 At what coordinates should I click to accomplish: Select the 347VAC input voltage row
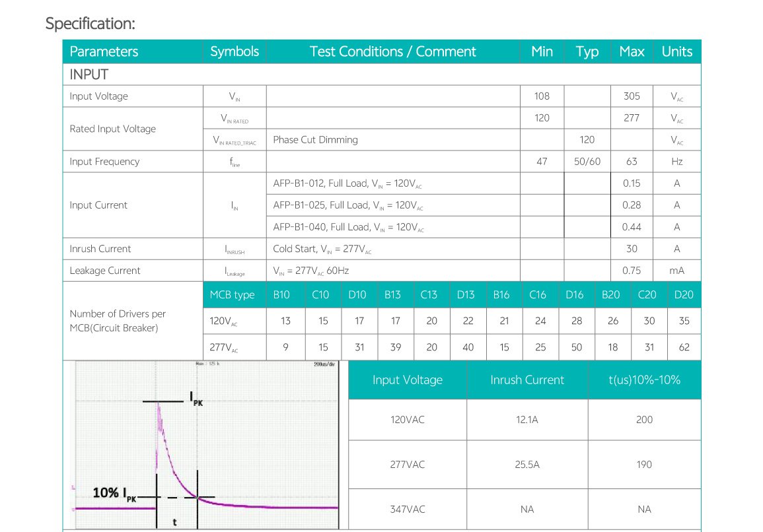coord(408,509)
